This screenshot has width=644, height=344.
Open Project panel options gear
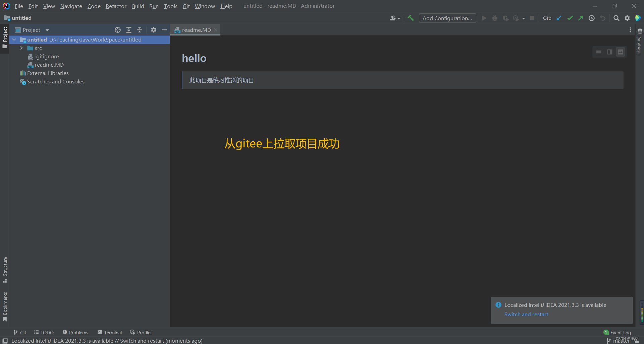coord(154,30)
